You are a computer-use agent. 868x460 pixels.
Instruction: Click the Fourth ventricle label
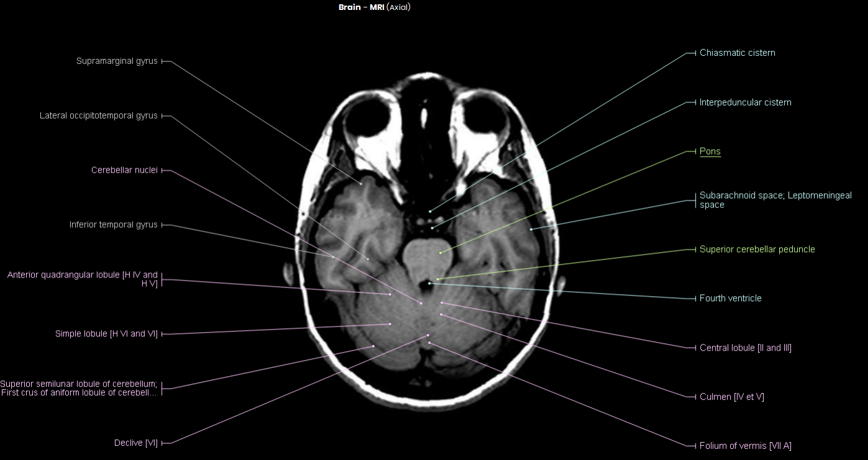click(731, 298)
